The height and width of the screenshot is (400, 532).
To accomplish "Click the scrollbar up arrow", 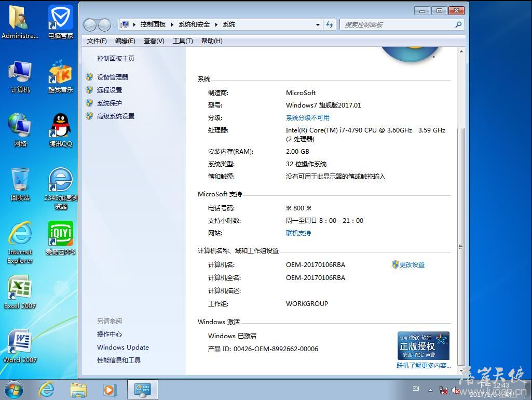I will [x=461, y=51].
